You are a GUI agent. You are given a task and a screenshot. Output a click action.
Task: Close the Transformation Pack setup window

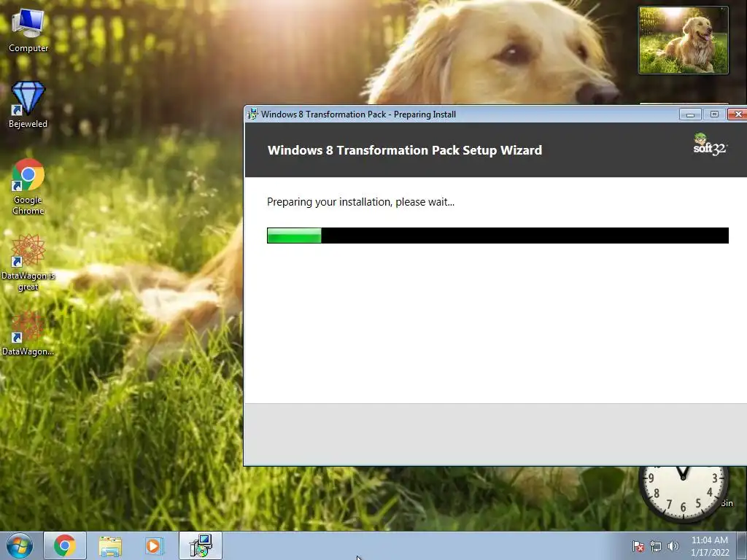click(x=738, y=114)
